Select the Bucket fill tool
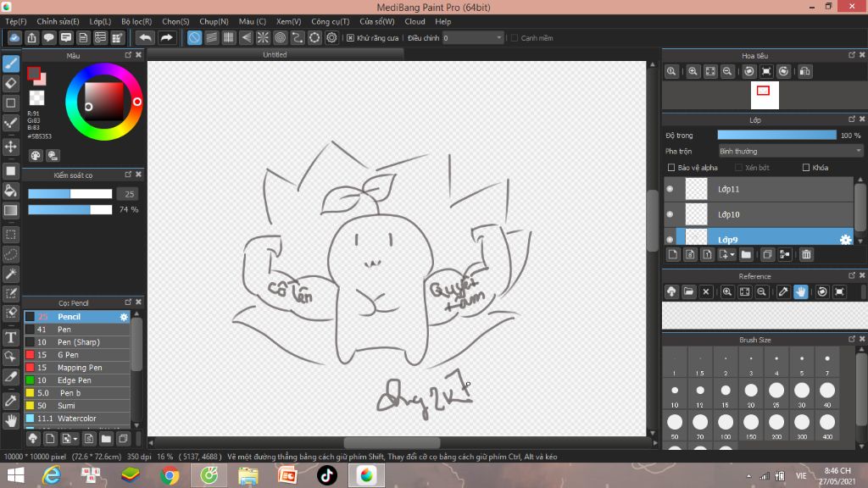The image size is (868, 488). (10, 191)
